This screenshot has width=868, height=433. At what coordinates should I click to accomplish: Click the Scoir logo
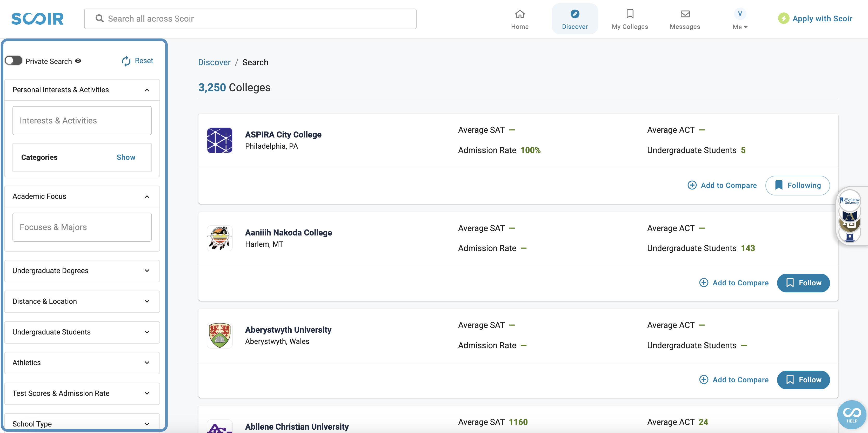[37, 18]
